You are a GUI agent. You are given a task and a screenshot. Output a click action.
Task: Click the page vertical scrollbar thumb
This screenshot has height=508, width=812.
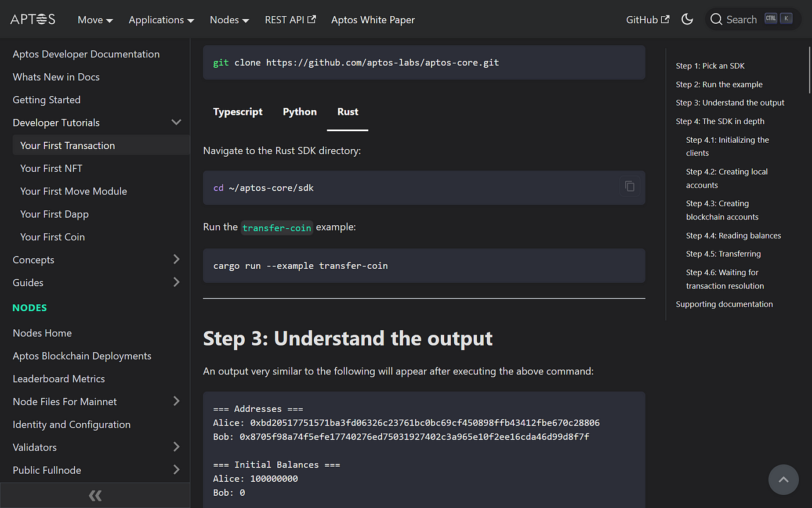[x=810, y=70]
